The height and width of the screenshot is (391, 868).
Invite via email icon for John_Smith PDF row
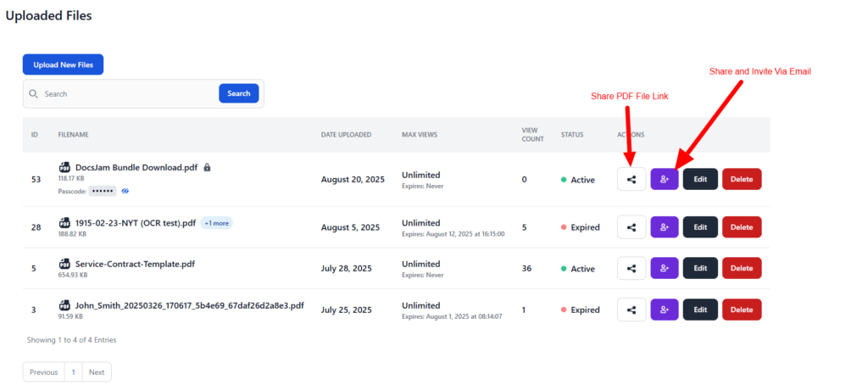pos(665,310)
